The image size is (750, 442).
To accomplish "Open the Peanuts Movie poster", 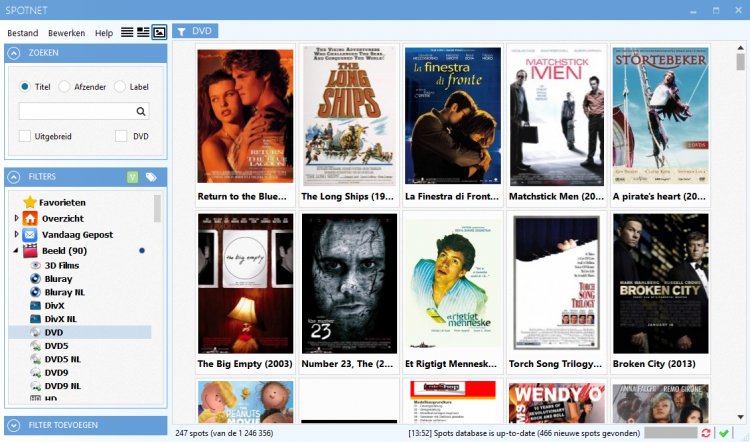I will click(x=245, y=402).
